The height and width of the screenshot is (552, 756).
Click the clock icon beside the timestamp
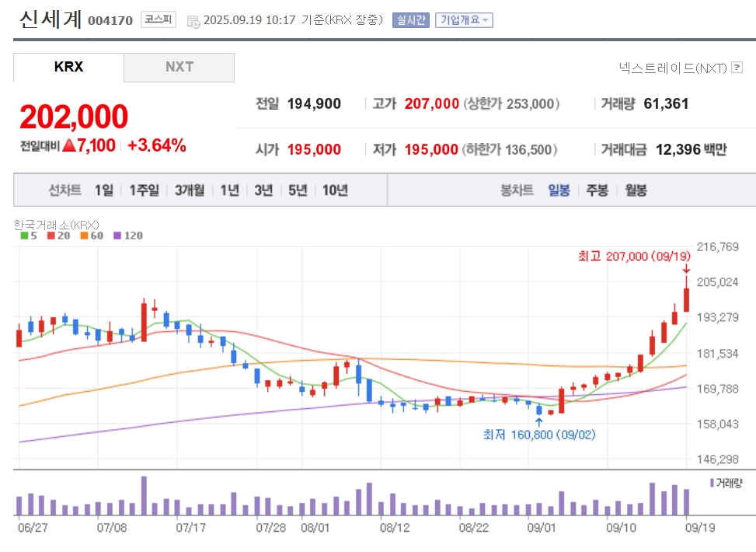(x=193, y=22)
